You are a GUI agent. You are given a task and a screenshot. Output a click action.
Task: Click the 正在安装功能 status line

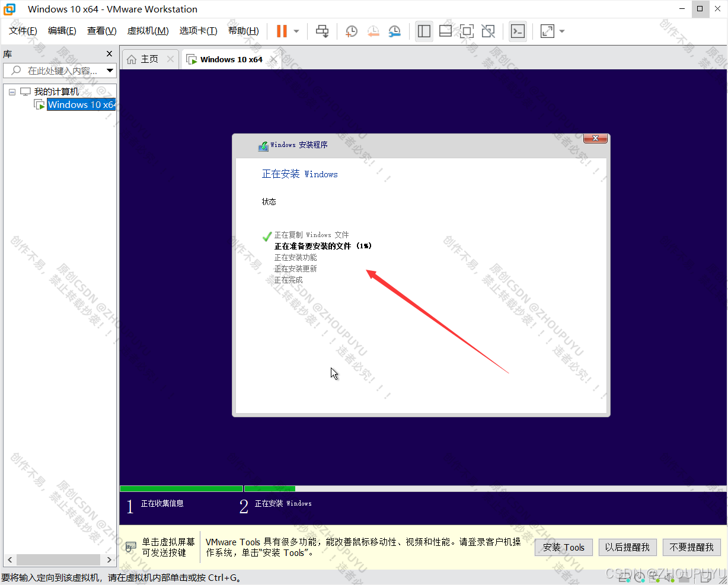pos(296,257)
